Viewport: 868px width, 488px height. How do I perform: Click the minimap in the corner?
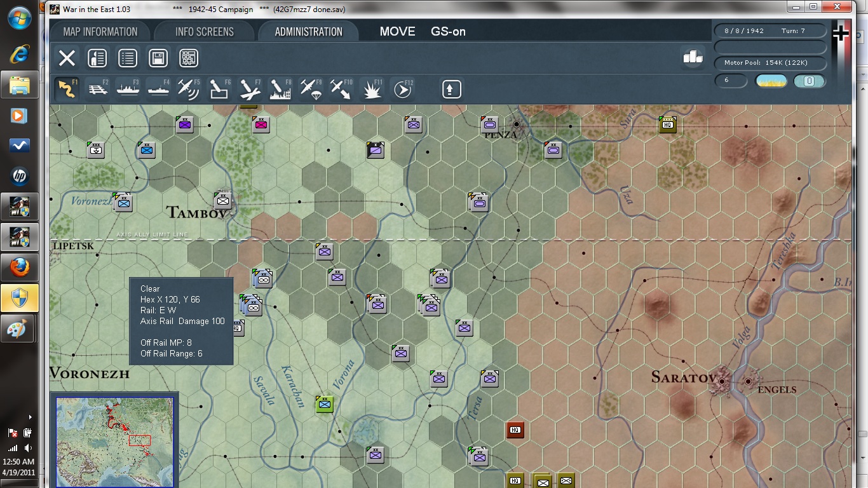coord(115,442)
